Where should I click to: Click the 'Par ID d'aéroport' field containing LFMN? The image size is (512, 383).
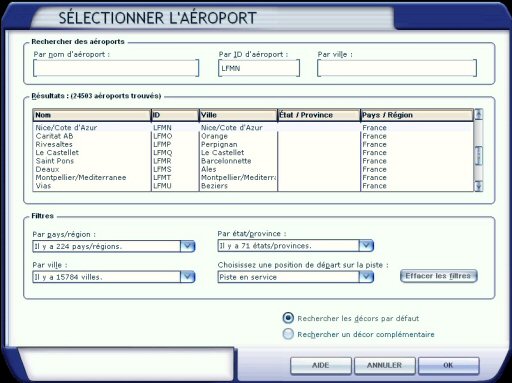[x=259, y=68]
